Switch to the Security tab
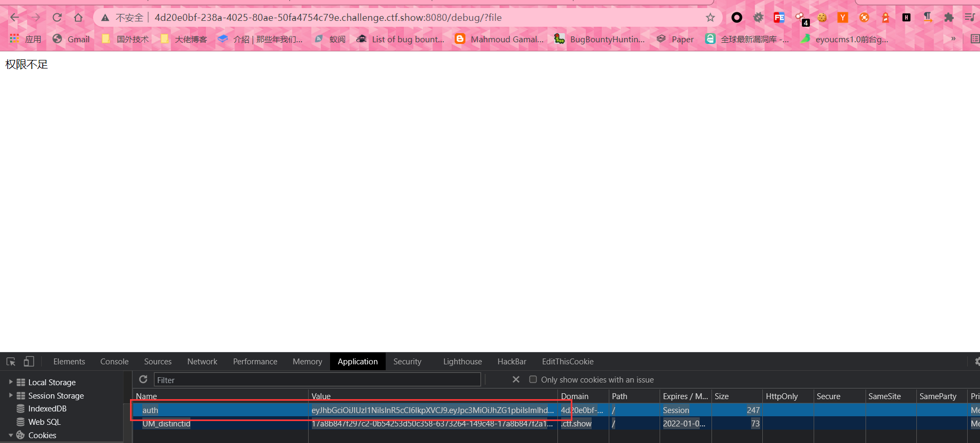Image resolution: width=980 pixels, height=443 pixels. click(x=407, y=362)
